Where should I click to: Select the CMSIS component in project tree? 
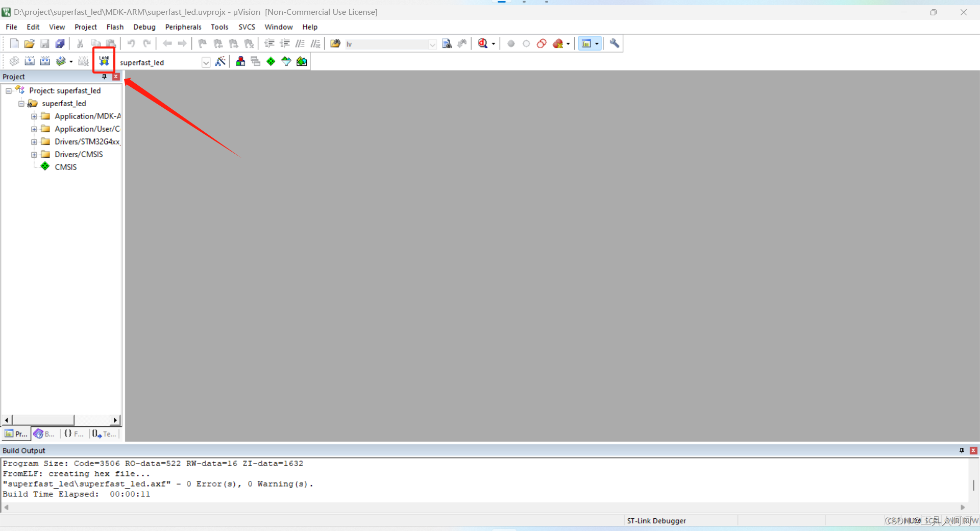point(66,167)
